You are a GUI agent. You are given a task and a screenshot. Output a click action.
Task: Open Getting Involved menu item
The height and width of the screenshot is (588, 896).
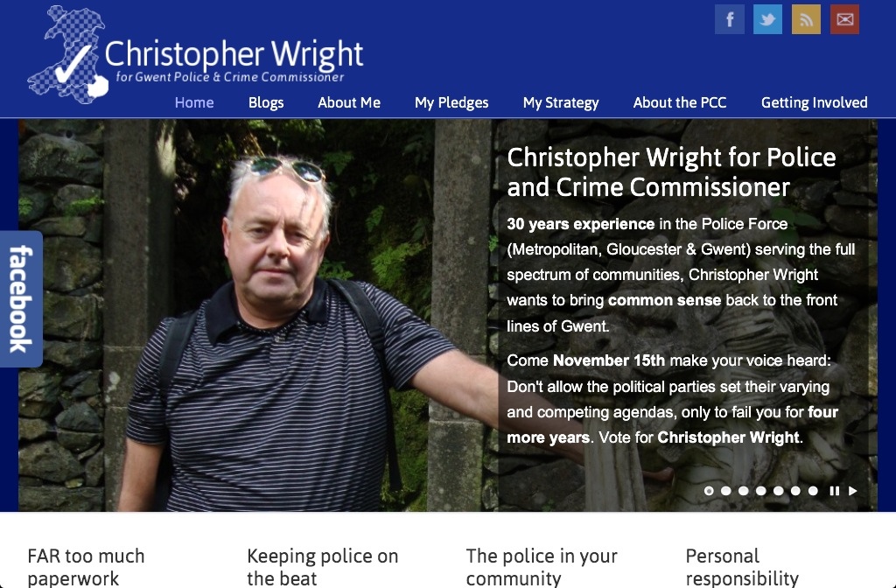[815, 103]
